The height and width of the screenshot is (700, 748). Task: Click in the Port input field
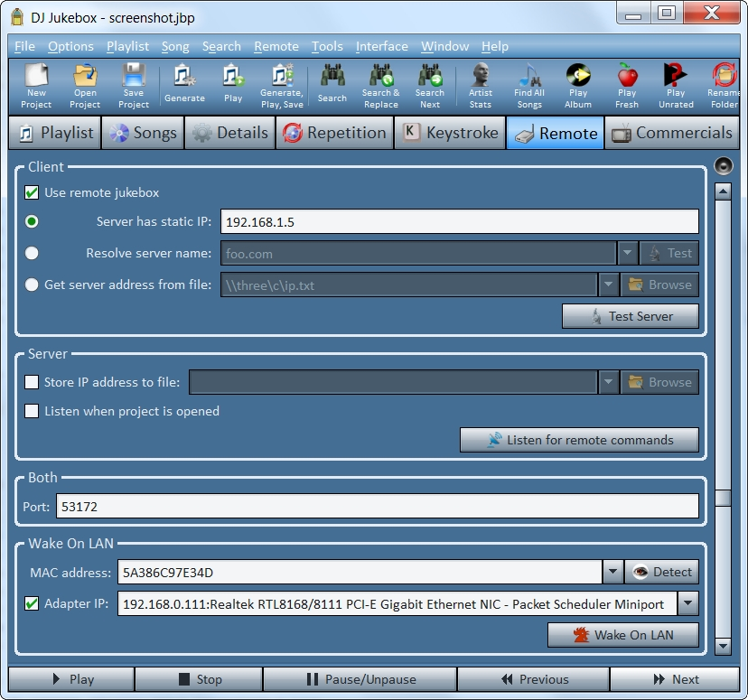tap(378, 506)
